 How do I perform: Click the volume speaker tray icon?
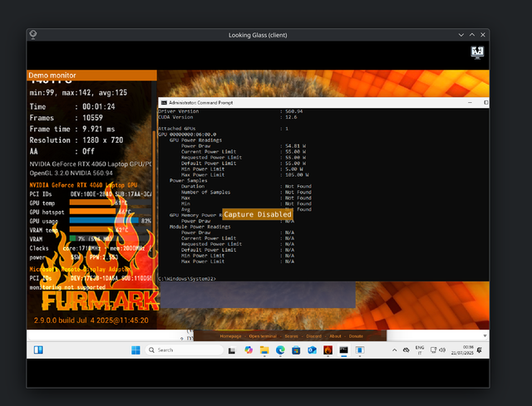pos(442,350)
